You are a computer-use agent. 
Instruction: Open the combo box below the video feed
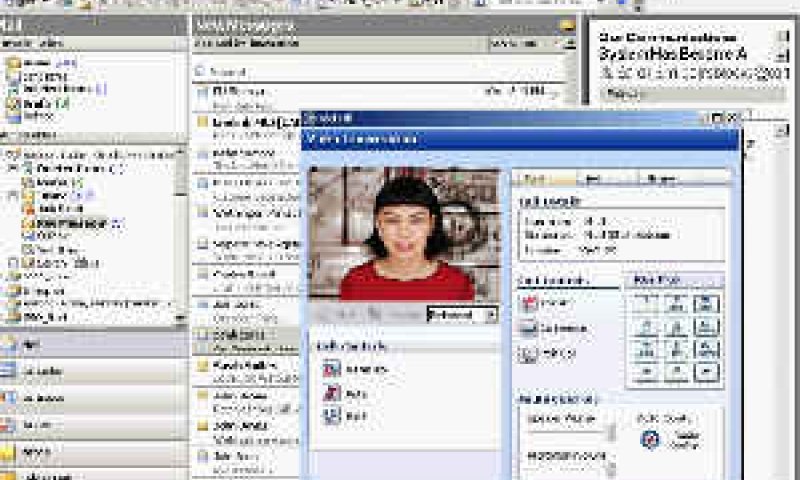pos(462,315)
